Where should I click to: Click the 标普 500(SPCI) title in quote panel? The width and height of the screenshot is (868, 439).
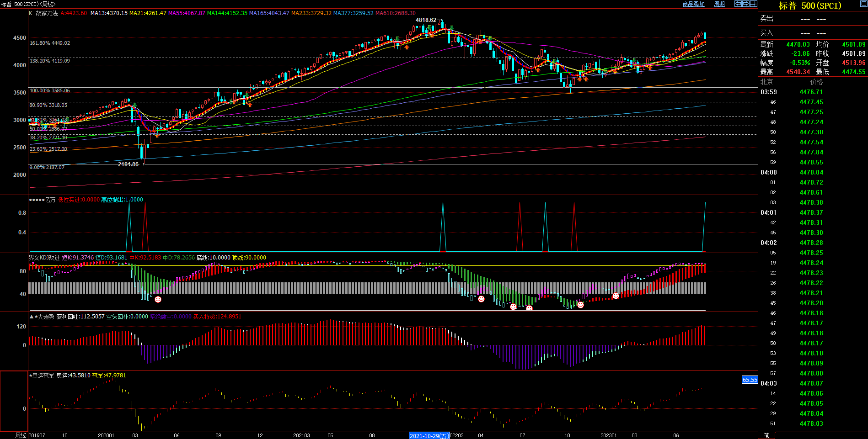(809, 5)
